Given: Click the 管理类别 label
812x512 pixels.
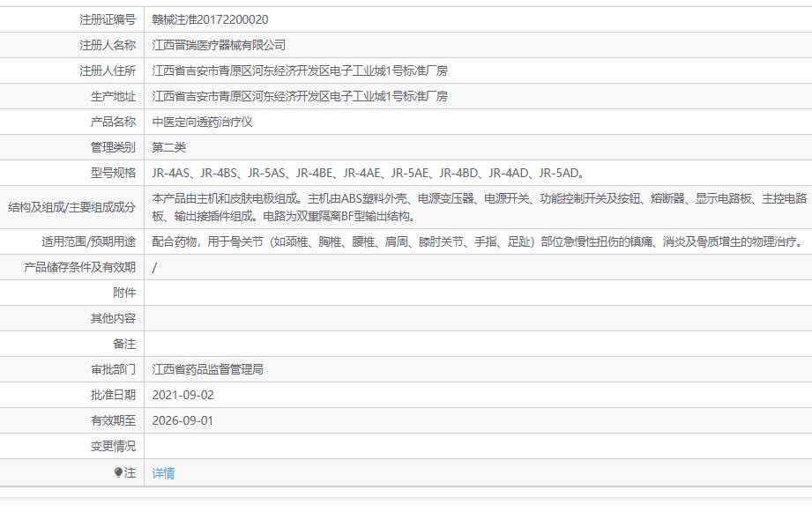Looking at the screenshot, I should (x=114, y=147).
